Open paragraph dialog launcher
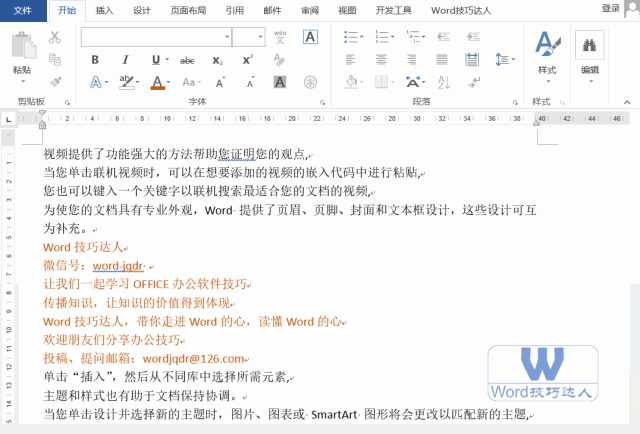640x434 pixels. 515,102
